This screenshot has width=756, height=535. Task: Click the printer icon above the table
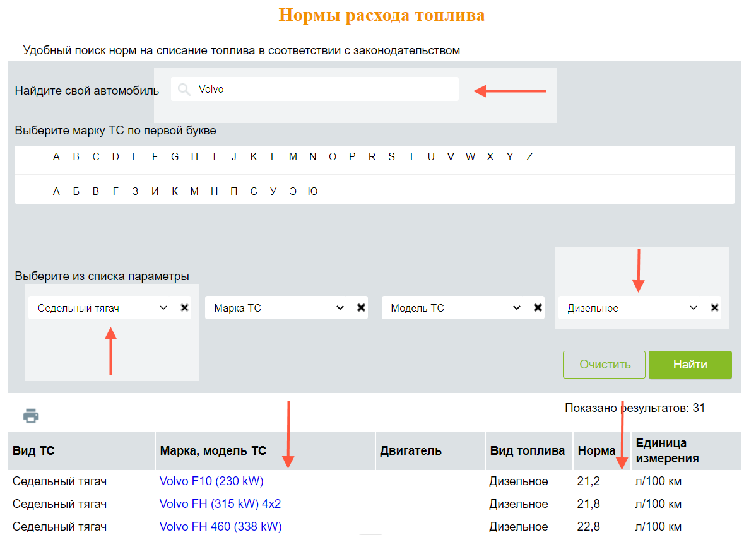coord(31,416)
